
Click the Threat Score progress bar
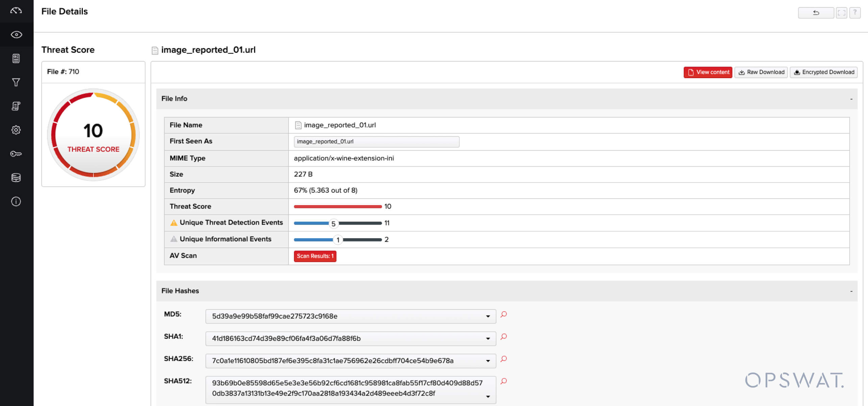click(x=337, y=206)
